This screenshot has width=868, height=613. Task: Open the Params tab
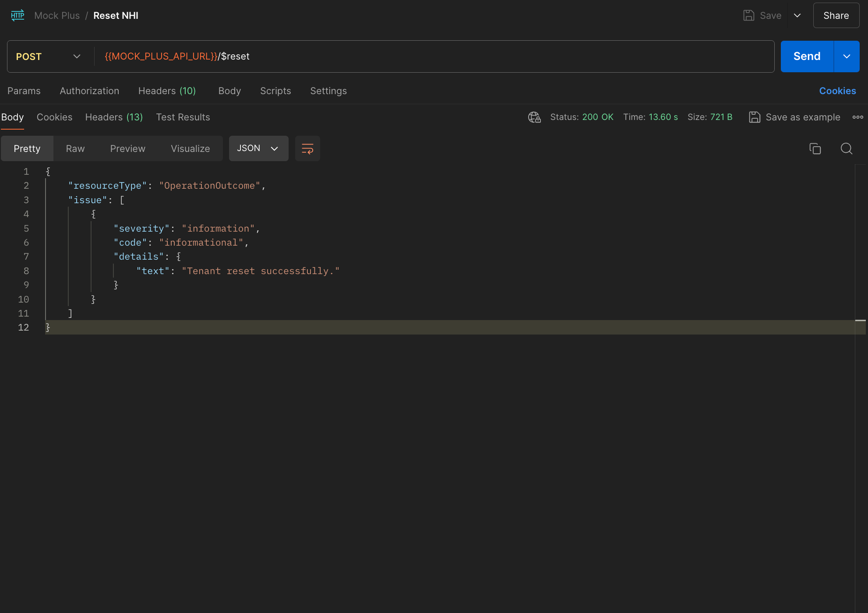(x=24, y=91)
